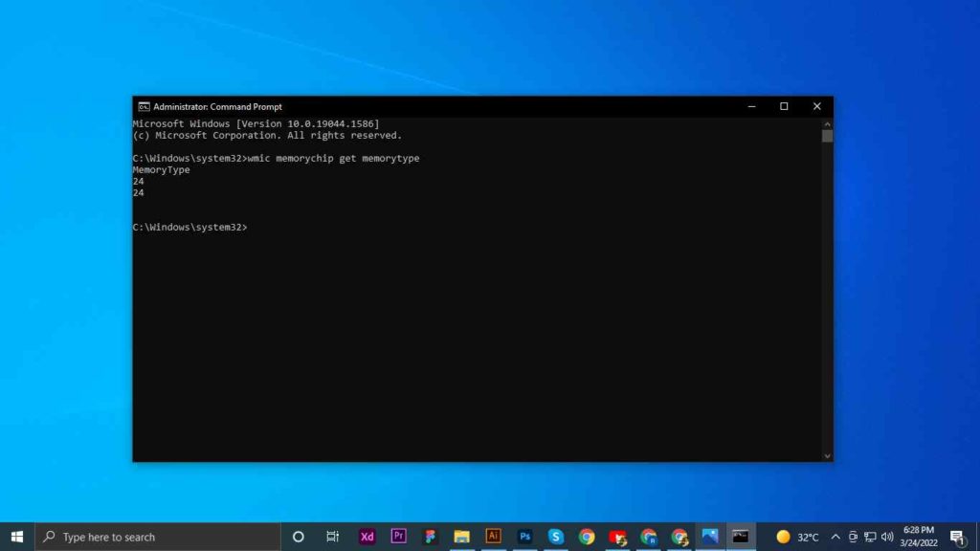Click the volume speaker icon
This screenshot has width=980, height=551.
pyautogui.click(x=887, y=537)
